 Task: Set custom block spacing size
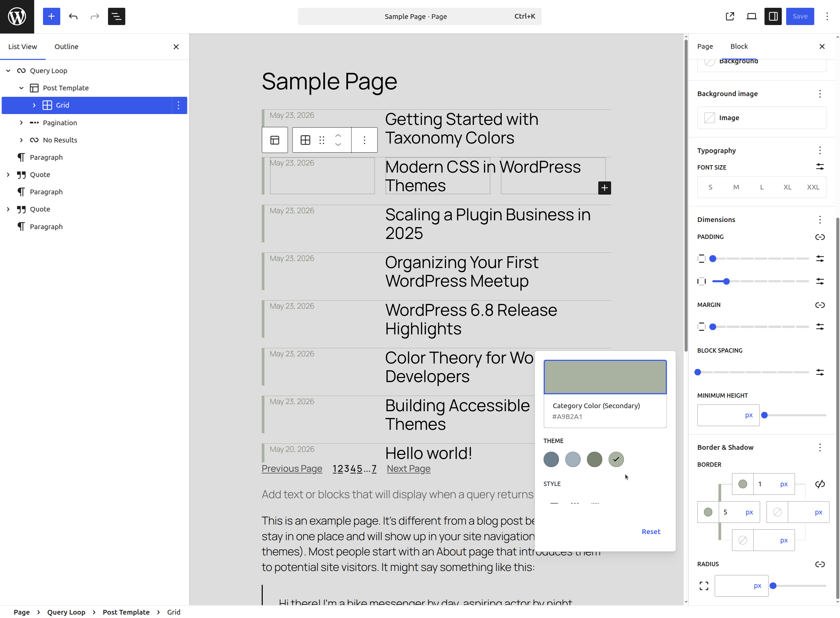pyautogui.click(x=820, y=372)
